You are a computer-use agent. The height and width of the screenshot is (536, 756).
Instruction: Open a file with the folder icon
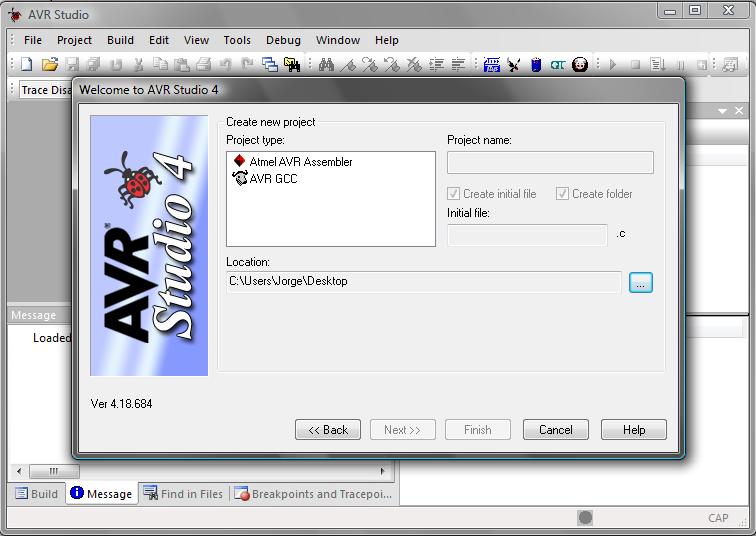coord(49,65)
